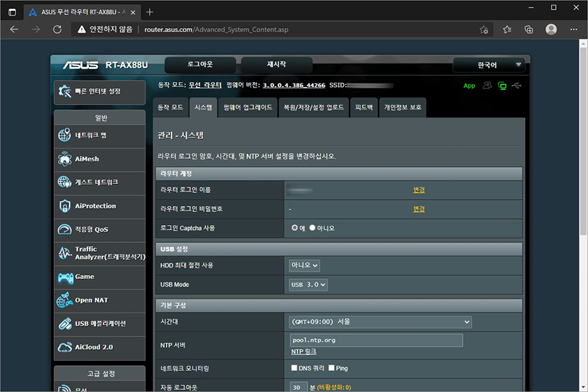Click 변경 for 라우터 로그인 이름
The height and width of the screenshot is (392, 588).
click(x=419, y=190)
